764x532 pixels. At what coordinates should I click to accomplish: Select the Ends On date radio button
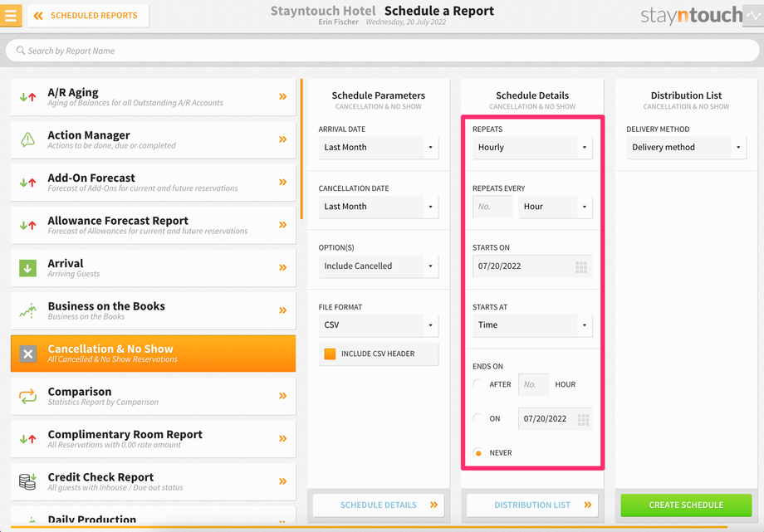[478, 418]
